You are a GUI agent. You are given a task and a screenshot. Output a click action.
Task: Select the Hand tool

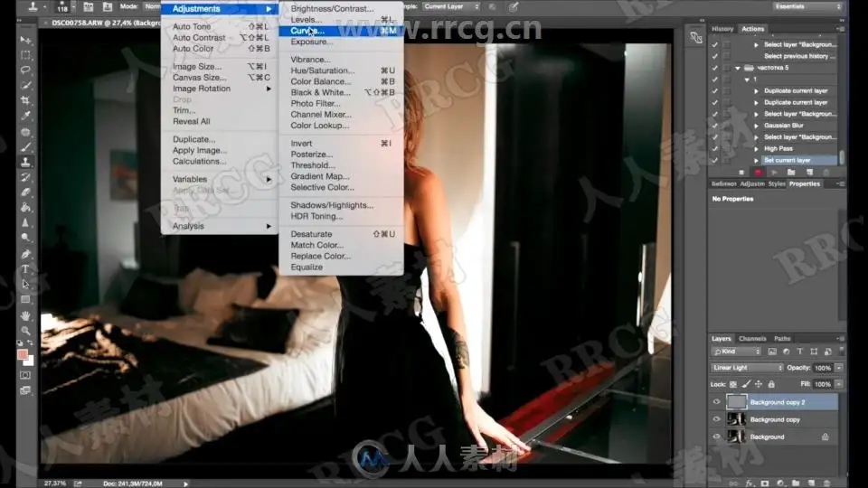pos(25,315)
